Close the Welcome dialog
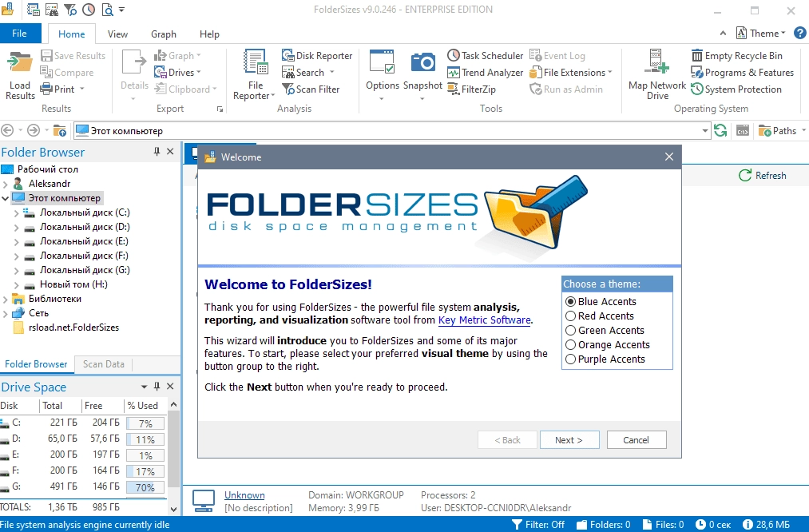Viewport: 809px width, 532px height. (x=669, y=157)
